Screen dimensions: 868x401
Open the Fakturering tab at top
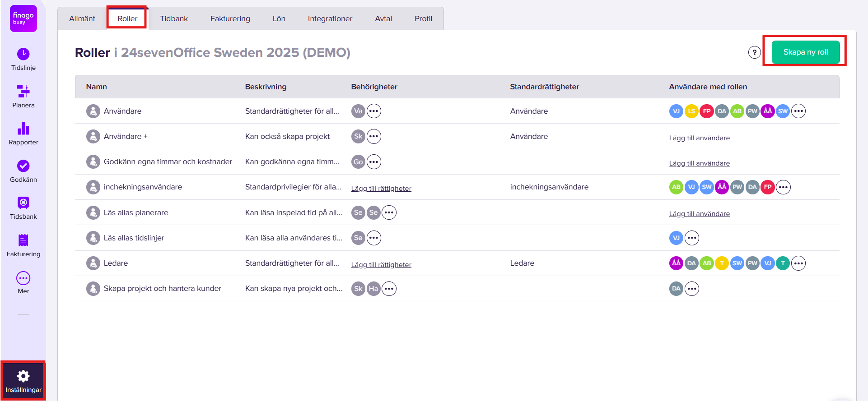pyautogui.click(x=230, y=18)
